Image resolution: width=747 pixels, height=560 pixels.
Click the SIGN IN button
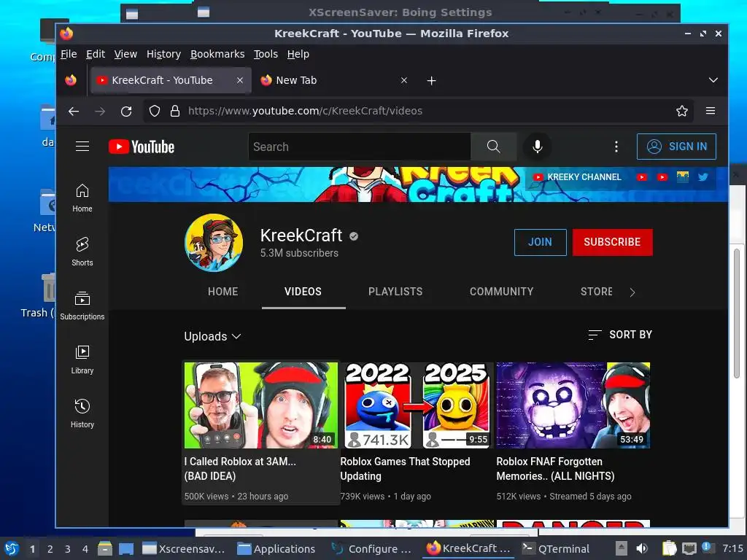click(x=676, y=147)
